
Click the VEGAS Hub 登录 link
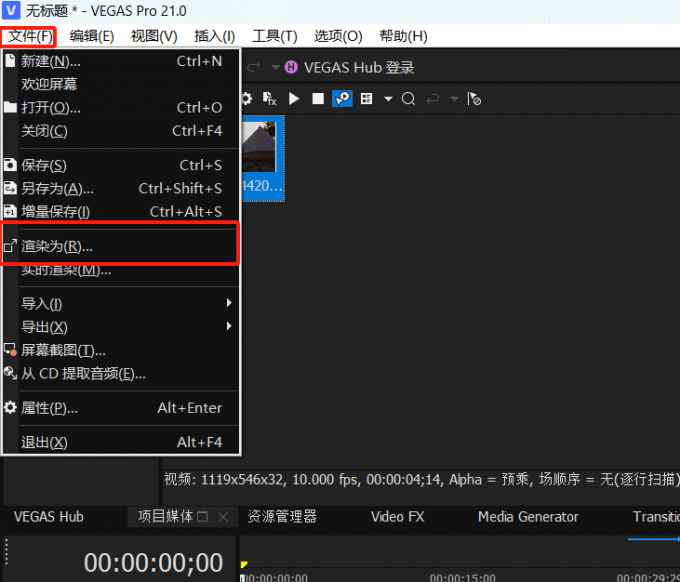click(359, 68)
